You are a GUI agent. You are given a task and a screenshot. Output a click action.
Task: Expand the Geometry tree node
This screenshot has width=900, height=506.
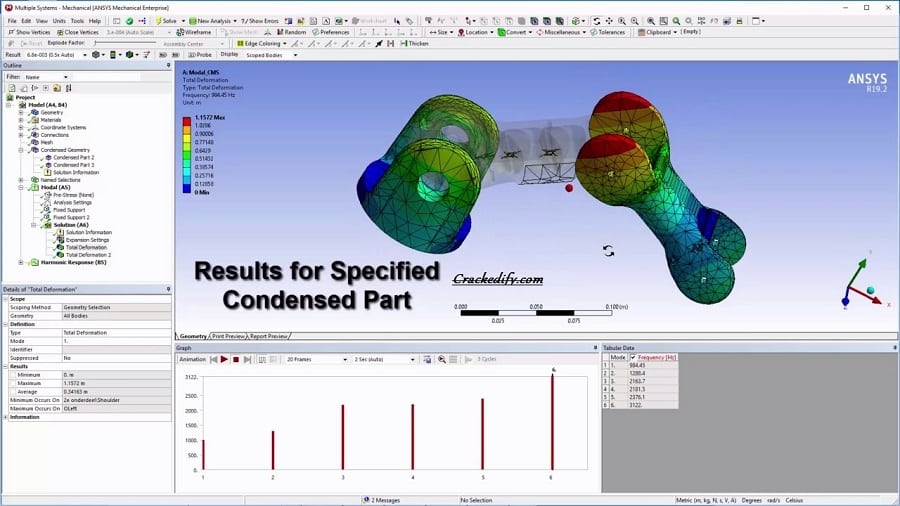(x=21, y=112)
